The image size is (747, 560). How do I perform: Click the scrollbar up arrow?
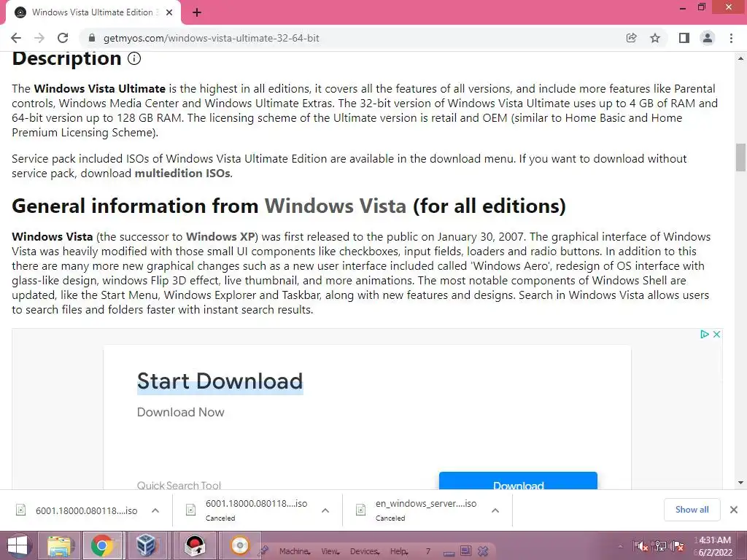740,58
